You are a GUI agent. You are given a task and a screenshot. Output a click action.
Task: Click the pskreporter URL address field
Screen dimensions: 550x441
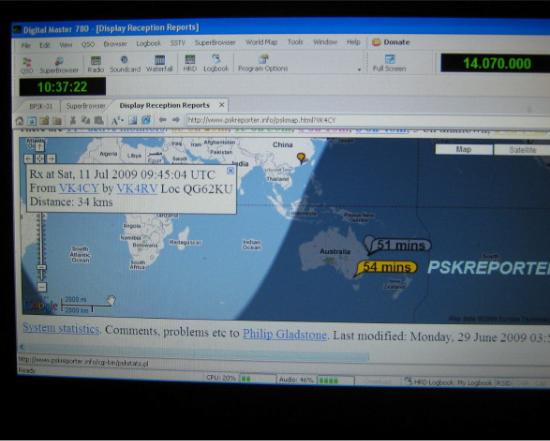367,120
